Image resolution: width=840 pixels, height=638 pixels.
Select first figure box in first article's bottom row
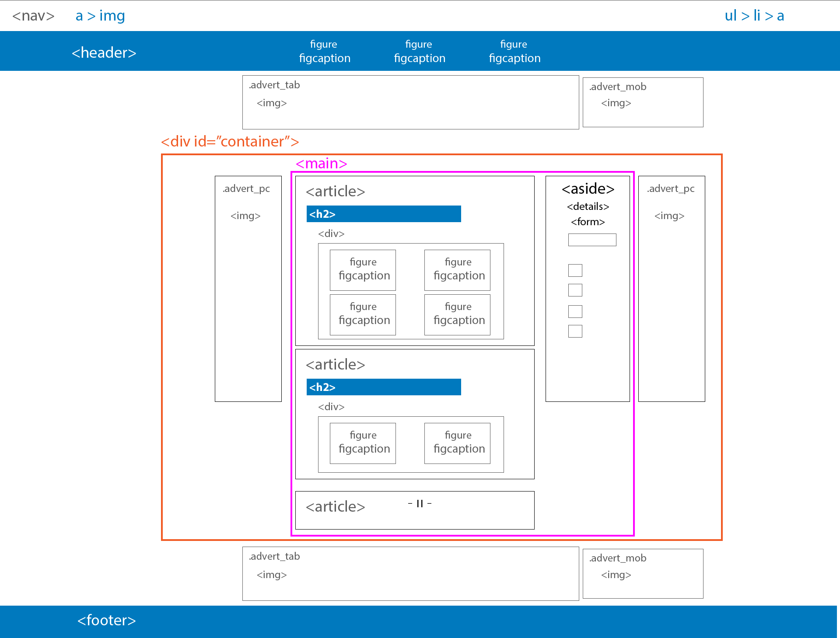pyautogui.click(x=363, y=315)
